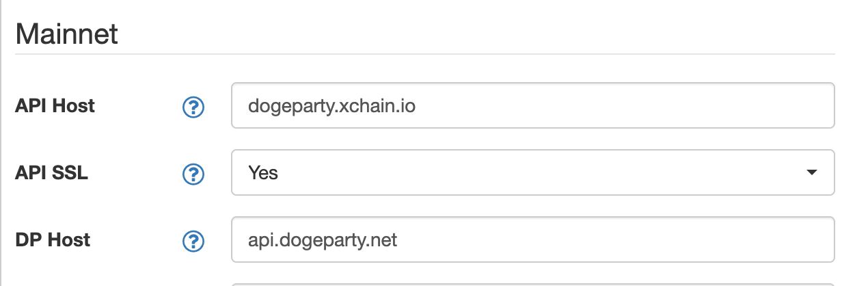Open the API SSL help question-mark icon
868x286 pixels.
point(193,174)
